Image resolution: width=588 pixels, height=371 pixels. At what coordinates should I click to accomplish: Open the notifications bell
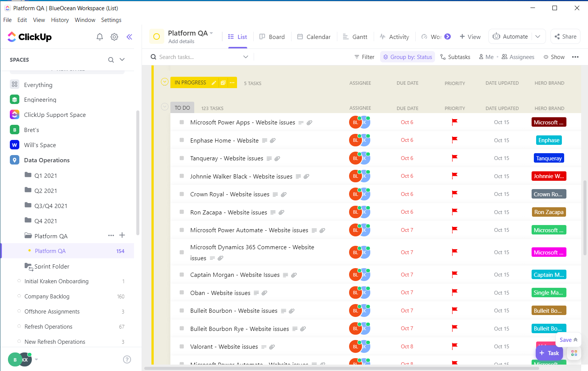[100, 37]
